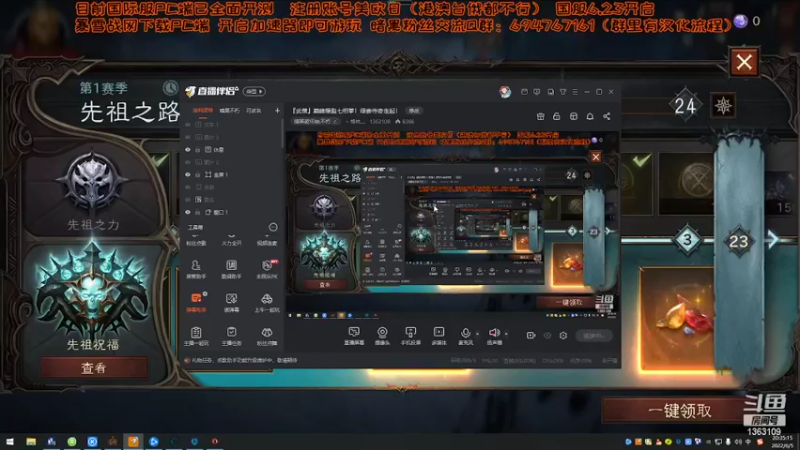
Task: Collapse the 工具箱 toolbox section
Action: [x=273, y=227]
